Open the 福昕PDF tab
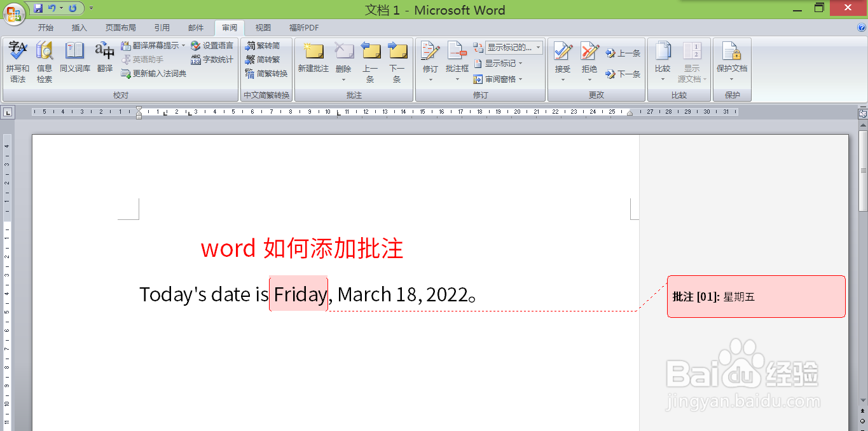Image resolution: width=868 pixels, height=431 pixels. (x=304, y=28)
